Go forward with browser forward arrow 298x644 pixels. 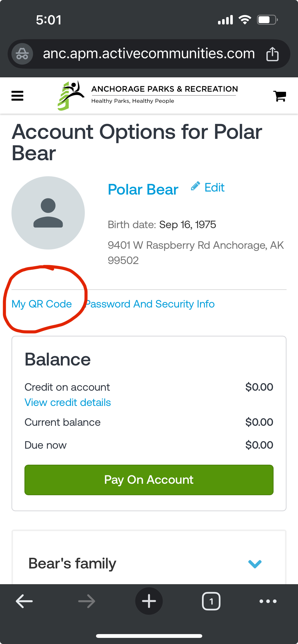[x=87, y=601]
